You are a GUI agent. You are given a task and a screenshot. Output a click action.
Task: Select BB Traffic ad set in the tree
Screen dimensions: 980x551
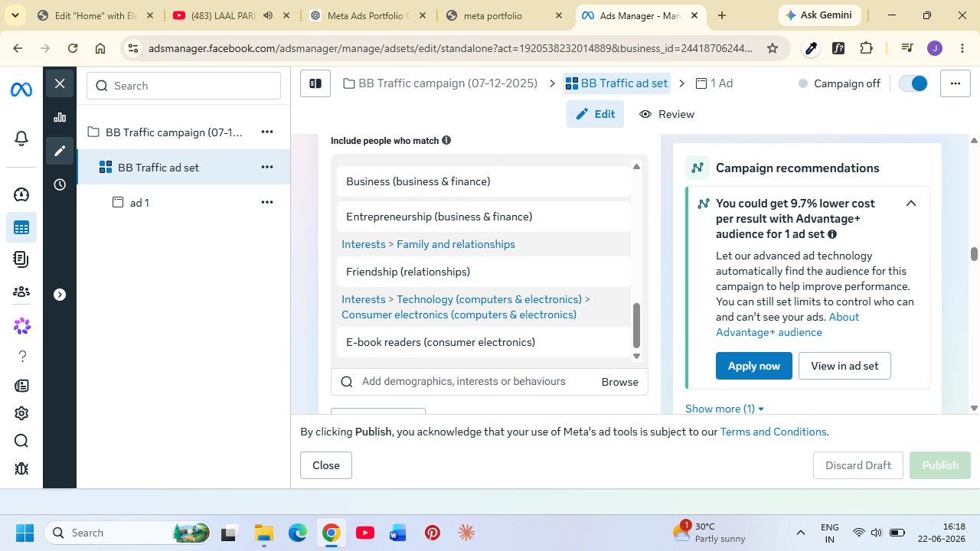click(158, 168)
